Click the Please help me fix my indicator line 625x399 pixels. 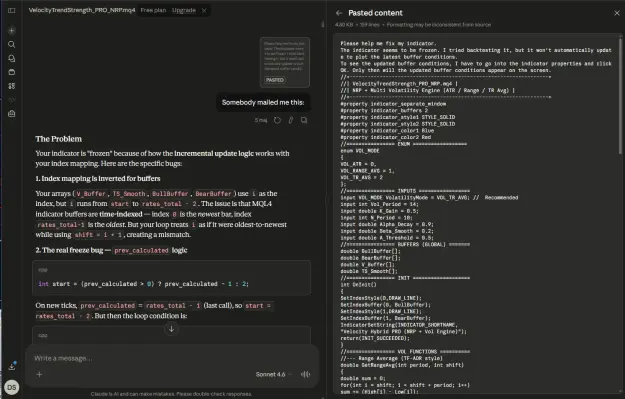coord(388,43)
